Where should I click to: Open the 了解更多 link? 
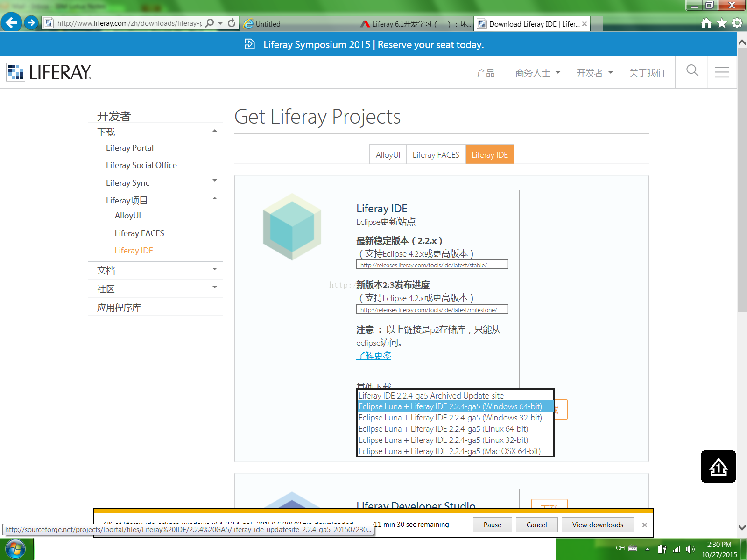pos(374,356)
